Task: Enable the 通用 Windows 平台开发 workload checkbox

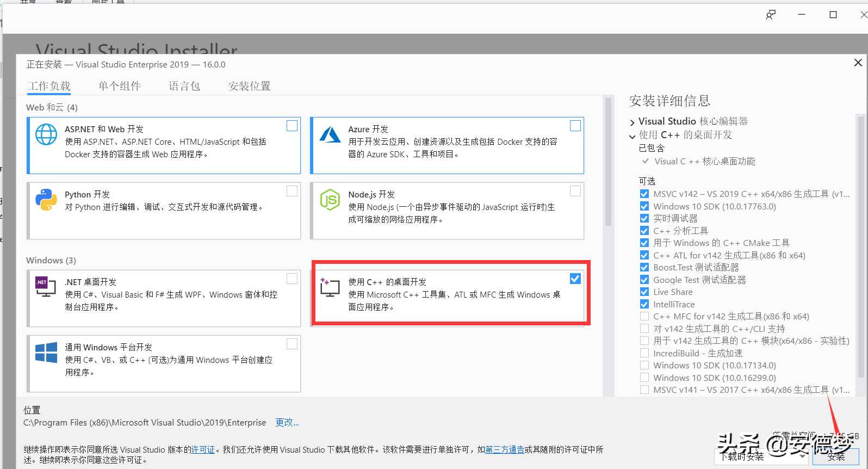Action: pyautogui.click(x=292, y=344)
